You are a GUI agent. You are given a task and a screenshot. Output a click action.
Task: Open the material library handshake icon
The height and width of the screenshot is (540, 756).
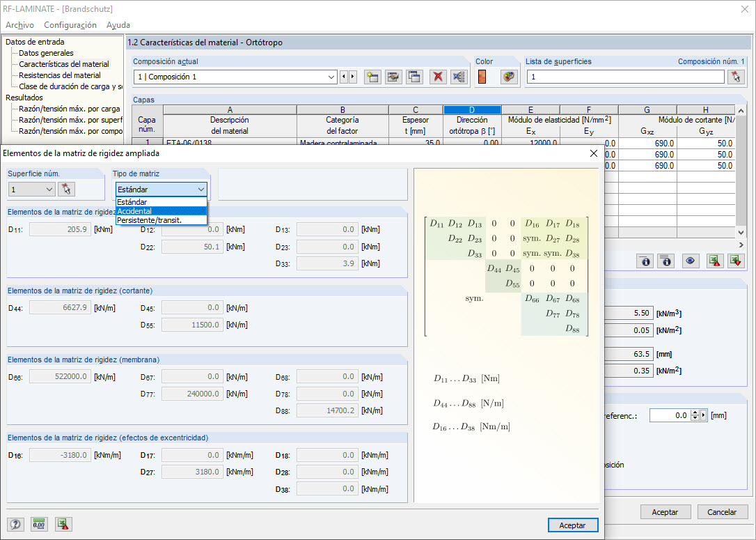(393, 77)
